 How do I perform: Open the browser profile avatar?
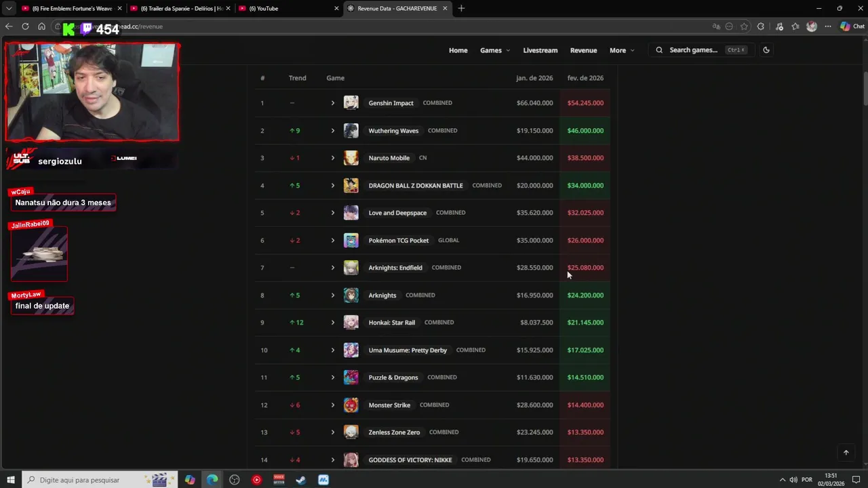pos(812,26)
